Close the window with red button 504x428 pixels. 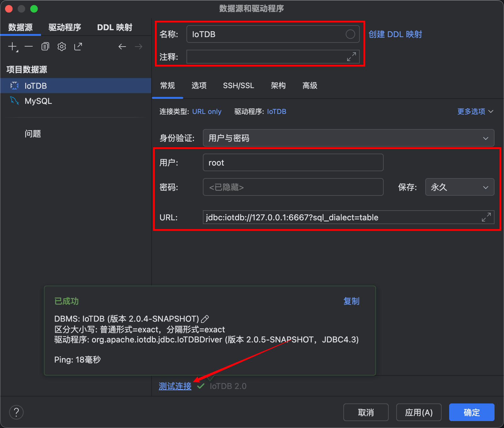coord(9,9)
